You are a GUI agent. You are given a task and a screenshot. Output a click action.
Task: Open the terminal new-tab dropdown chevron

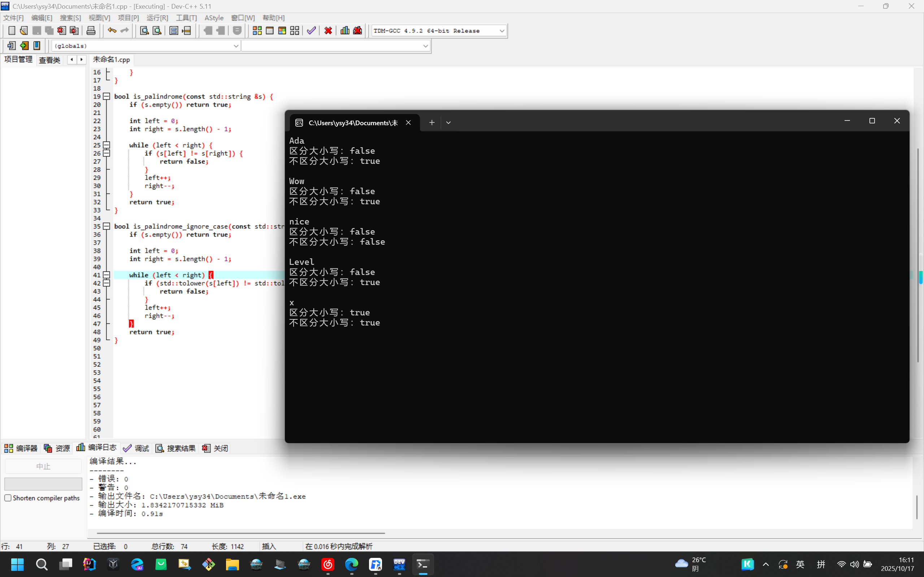click(x=448, y=122)
